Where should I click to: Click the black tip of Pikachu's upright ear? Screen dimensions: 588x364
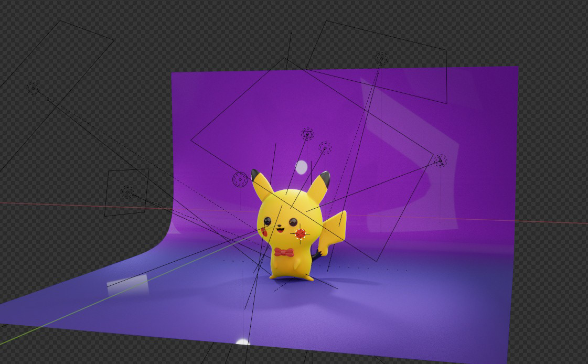coord(325,178)
